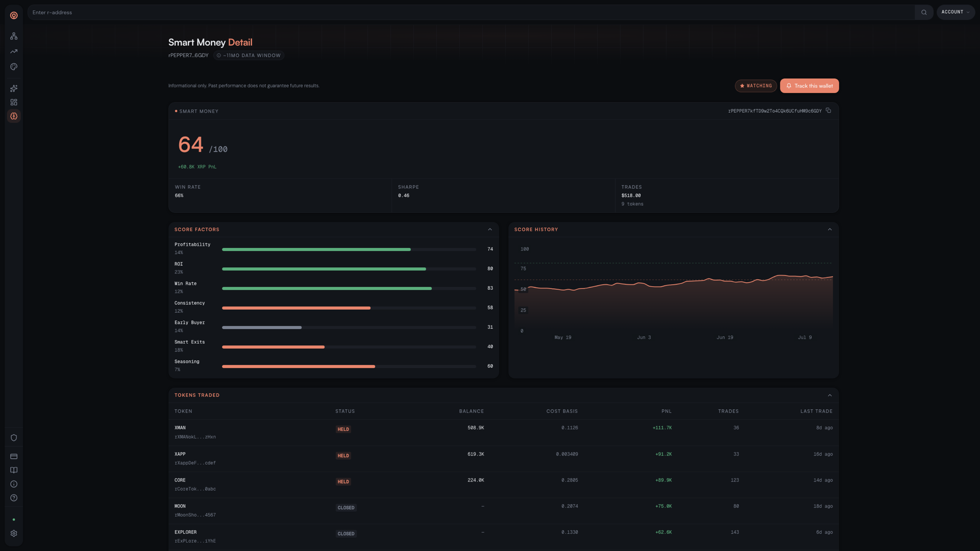
Task: Click the 64 smart money score
Action: (191, 145)
